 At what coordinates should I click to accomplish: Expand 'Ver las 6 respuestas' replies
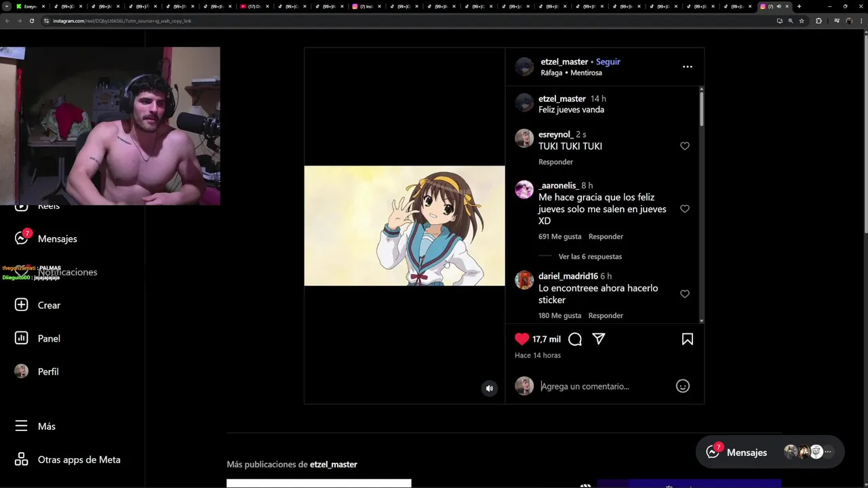point(590,257)
